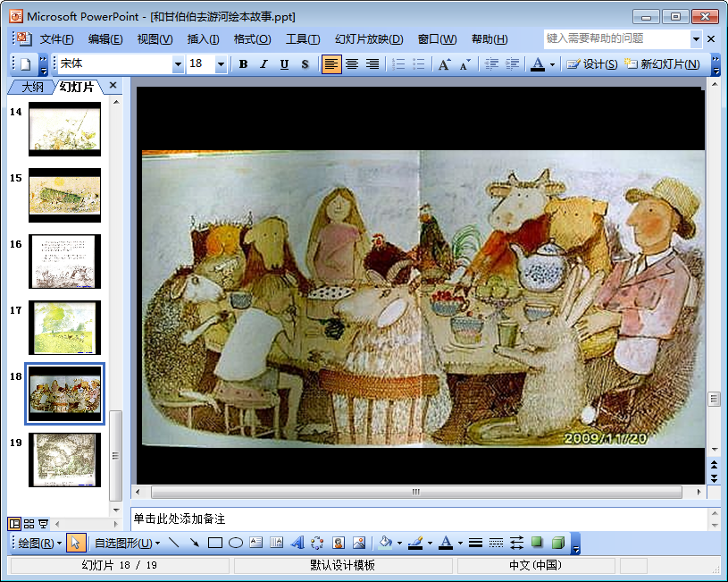Insert Picture from file icon
The height and width of the screenshot is (582, 728).
pyautogui.click(x=359, y=543)
